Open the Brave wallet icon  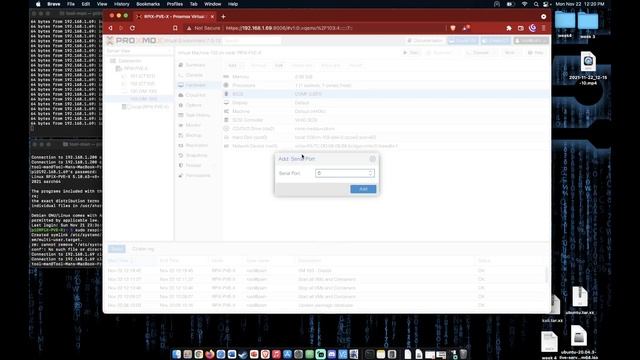[520, 28]
